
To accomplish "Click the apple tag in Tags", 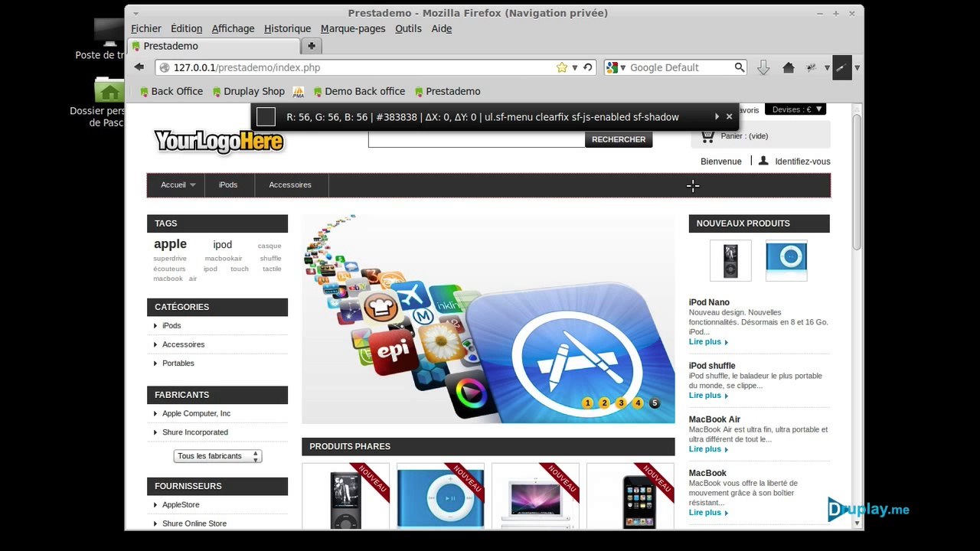I will (x=170, y=244).
